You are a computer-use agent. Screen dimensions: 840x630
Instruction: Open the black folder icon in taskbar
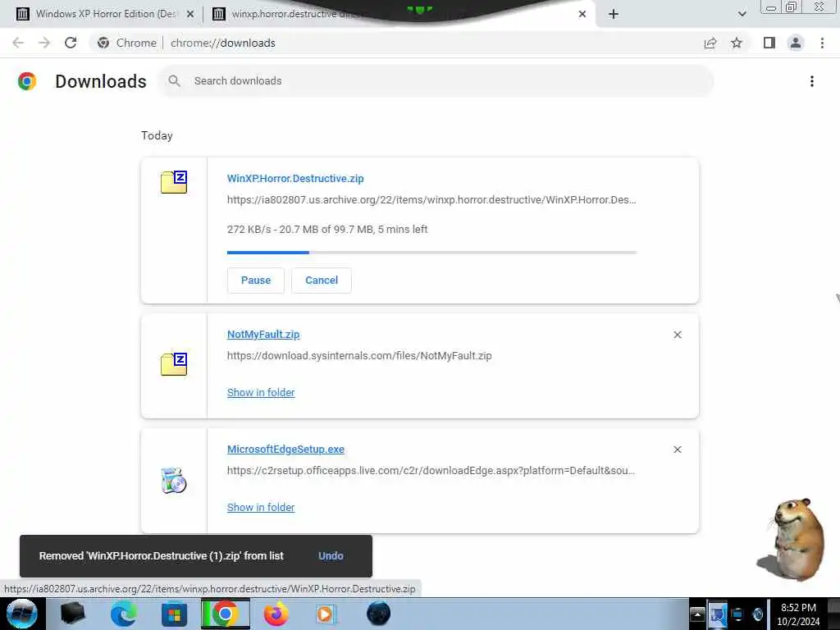[72, 614]
